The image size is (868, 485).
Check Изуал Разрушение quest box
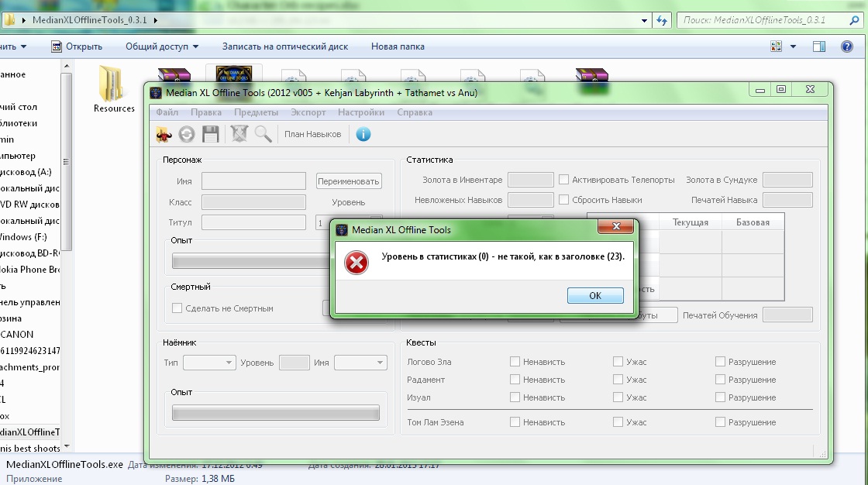tap(720, 397)
